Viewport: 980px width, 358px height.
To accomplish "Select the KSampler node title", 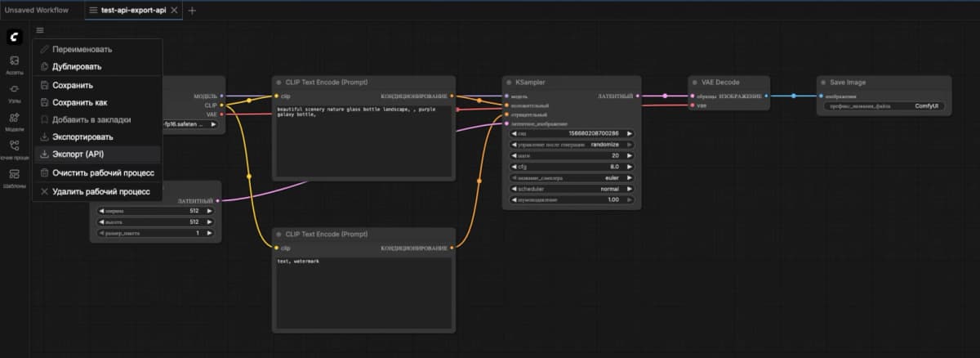I will click(x=531, y=83).
